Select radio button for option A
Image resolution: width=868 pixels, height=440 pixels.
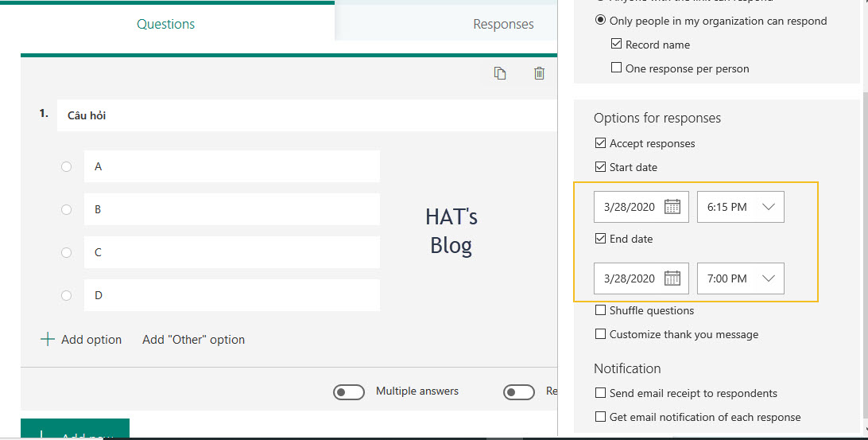click(x=67, y=166)
